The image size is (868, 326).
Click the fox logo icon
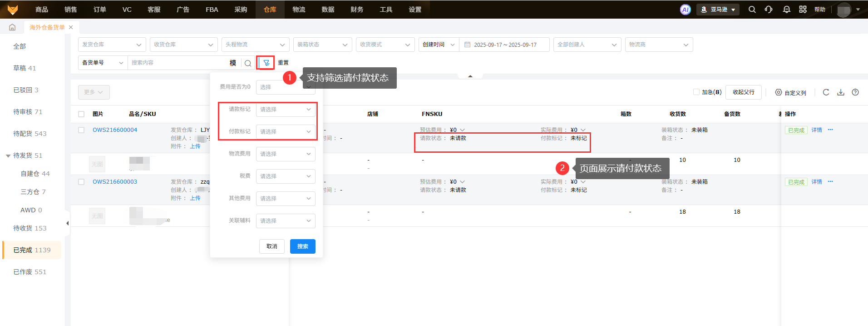point(13,9)
